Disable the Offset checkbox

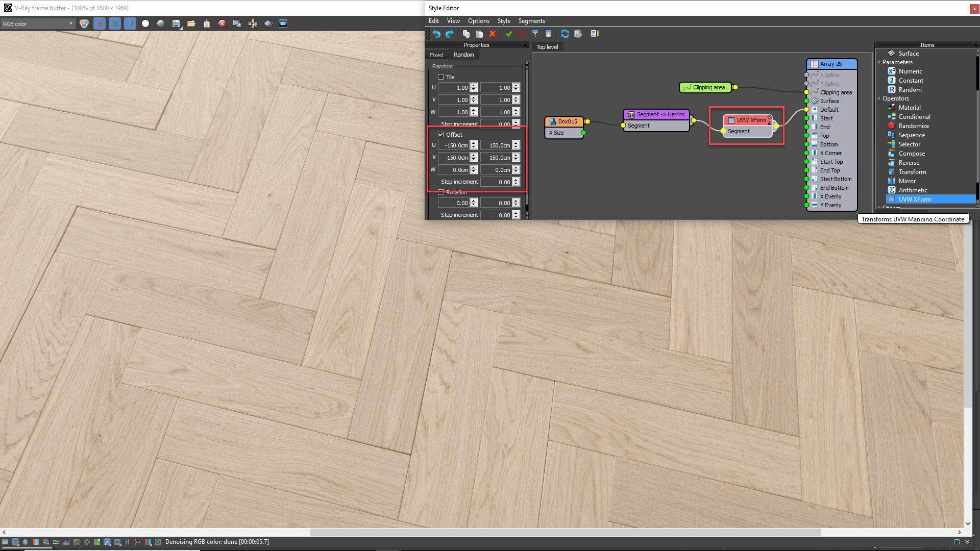click(x=441, y=134)
